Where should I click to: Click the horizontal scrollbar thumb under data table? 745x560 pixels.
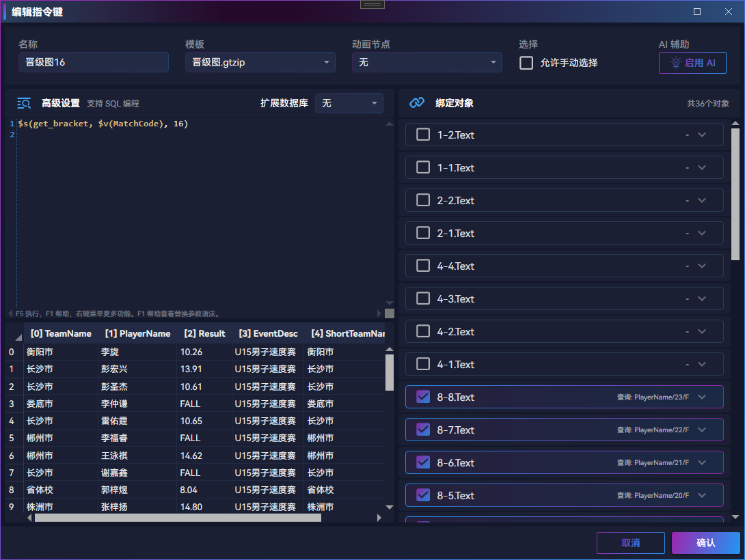coord(178,518)
